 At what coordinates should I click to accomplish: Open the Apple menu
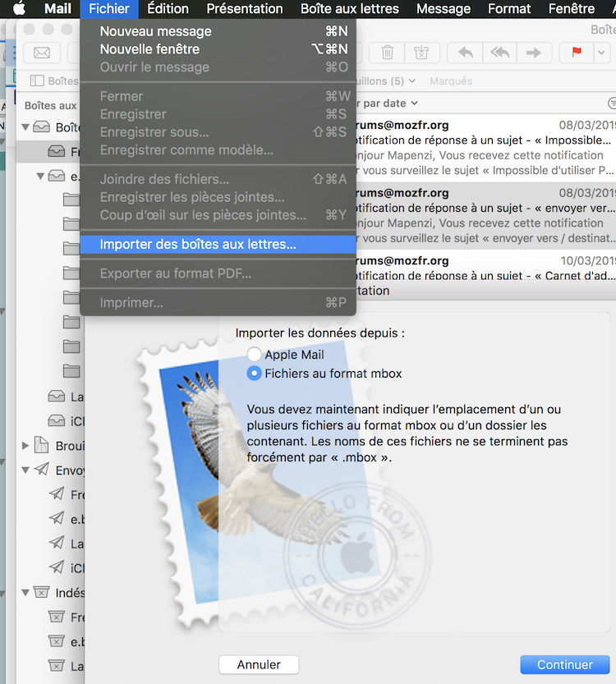click(x=19, y=8)
